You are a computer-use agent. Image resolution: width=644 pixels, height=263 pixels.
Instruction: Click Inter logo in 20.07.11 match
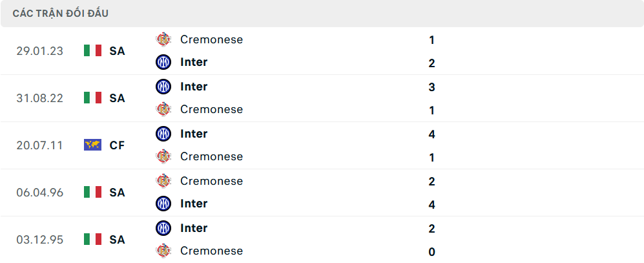click(163, 134)
